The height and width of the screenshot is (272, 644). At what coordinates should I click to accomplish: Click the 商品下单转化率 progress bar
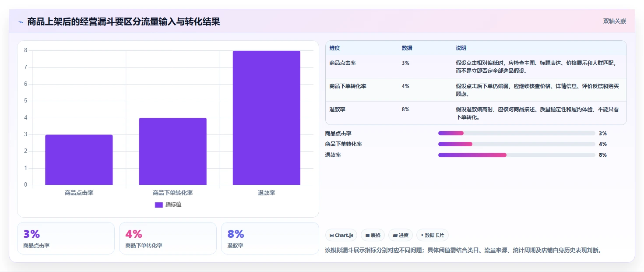(517, 144)
